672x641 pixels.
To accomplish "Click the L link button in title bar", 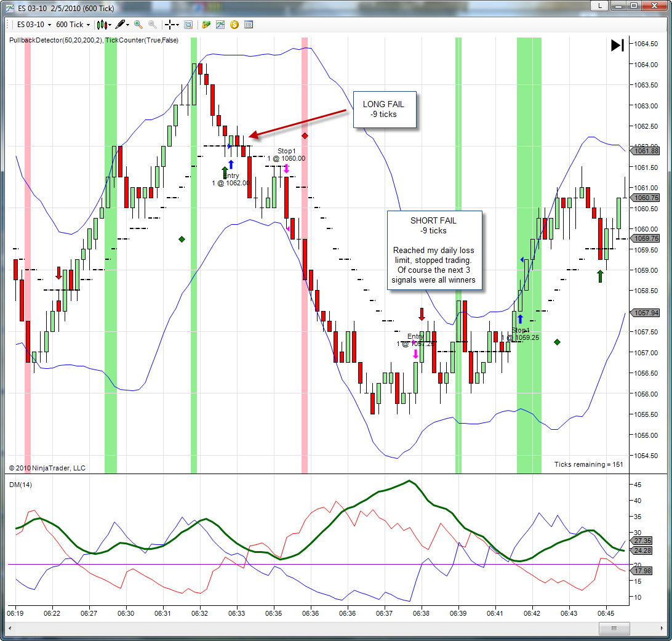I will (599, 6).
